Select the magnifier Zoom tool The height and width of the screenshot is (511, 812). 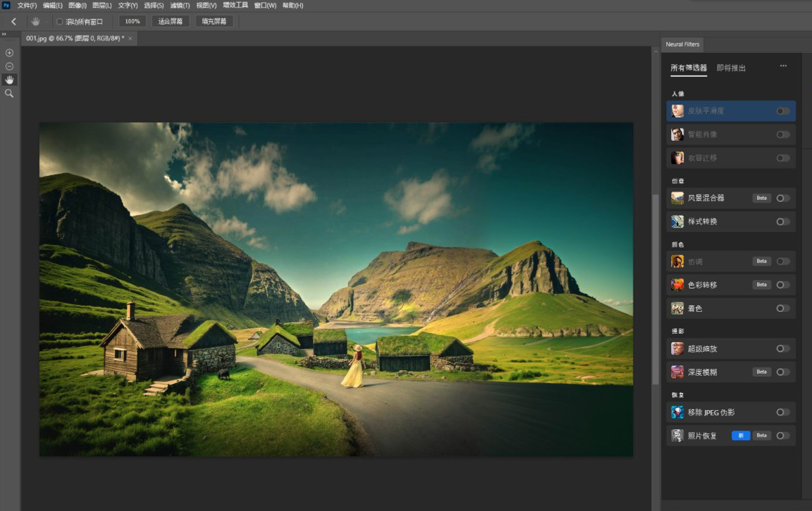click(10, 93)
